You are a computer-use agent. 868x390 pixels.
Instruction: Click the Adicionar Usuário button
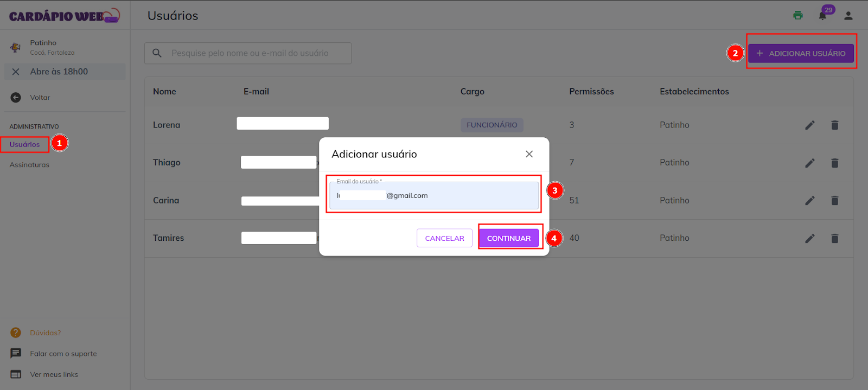(x=800, y=53)
